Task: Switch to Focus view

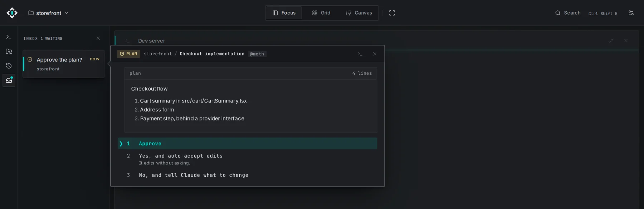Action: pos(284,13)
